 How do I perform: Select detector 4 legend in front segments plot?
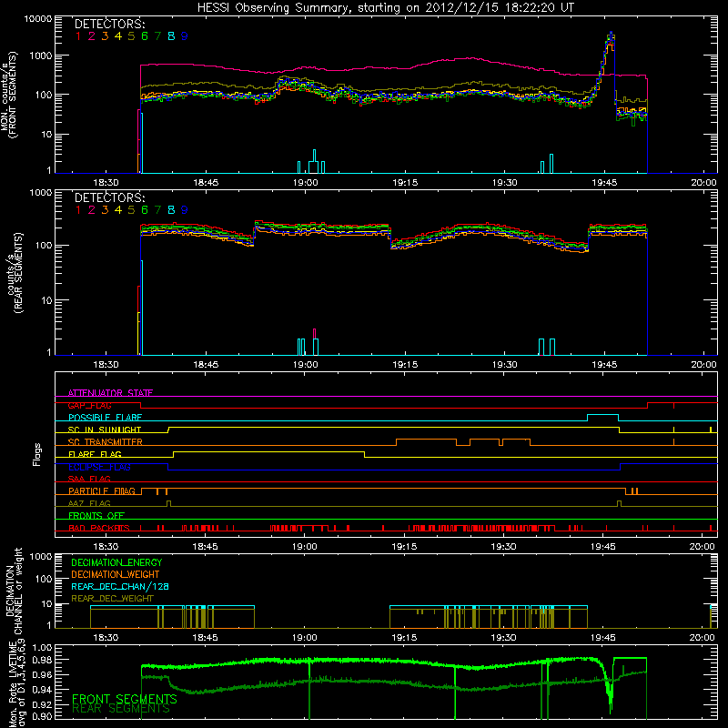[118, 35]
